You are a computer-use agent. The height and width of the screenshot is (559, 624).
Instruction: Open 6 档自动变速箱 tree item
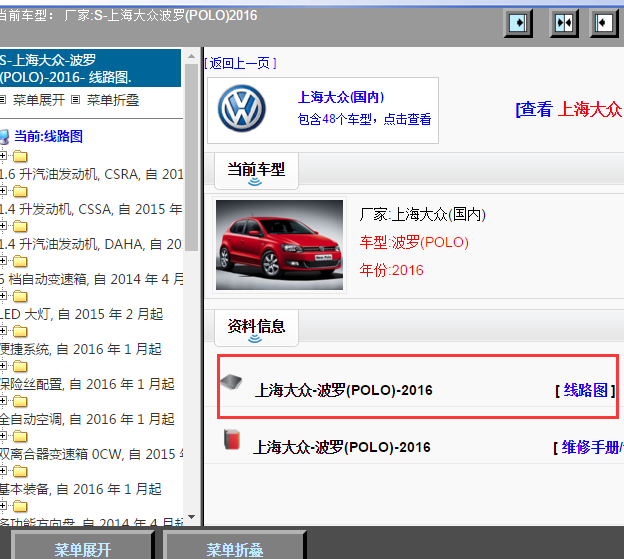click(91, 279)
